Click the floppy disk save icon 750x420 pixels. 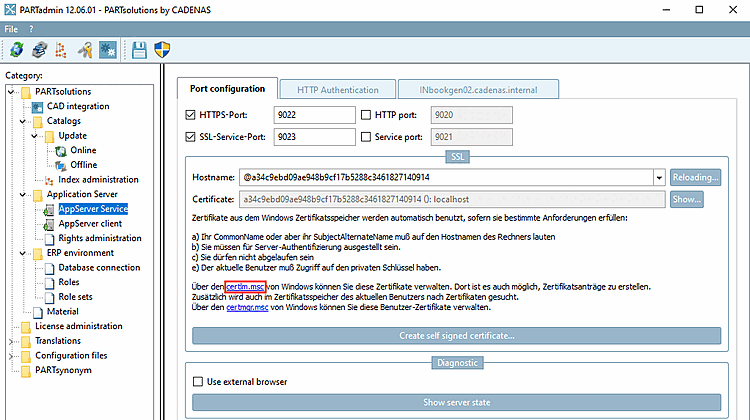click(x=139, y=49)
